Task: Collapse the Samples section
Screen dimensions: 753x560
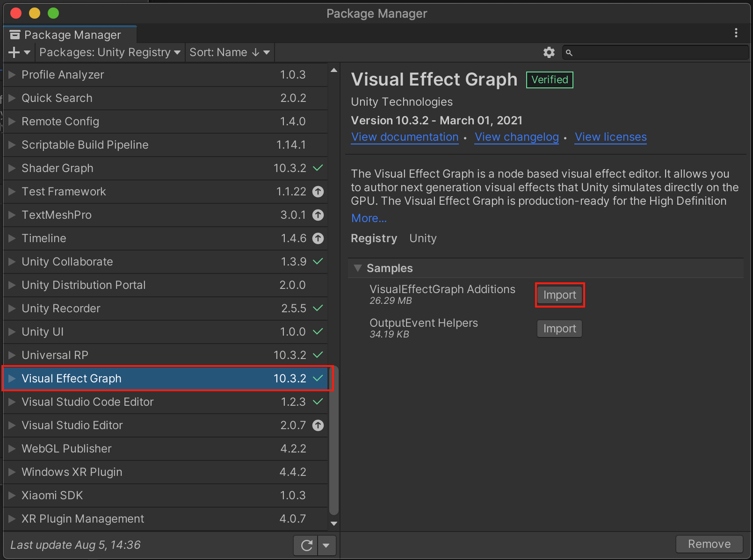Action: [x=358, y=268]
